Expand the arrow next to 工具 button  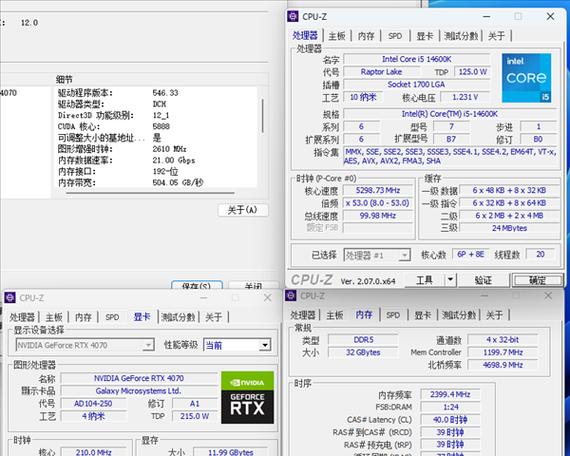[x=450, y=280]
